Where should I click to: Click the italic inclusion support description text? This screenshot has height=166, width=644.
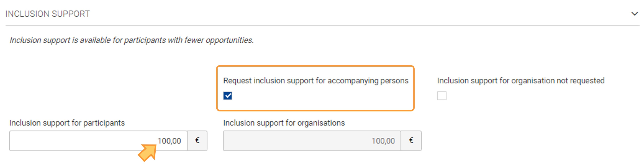pos(132,40)
